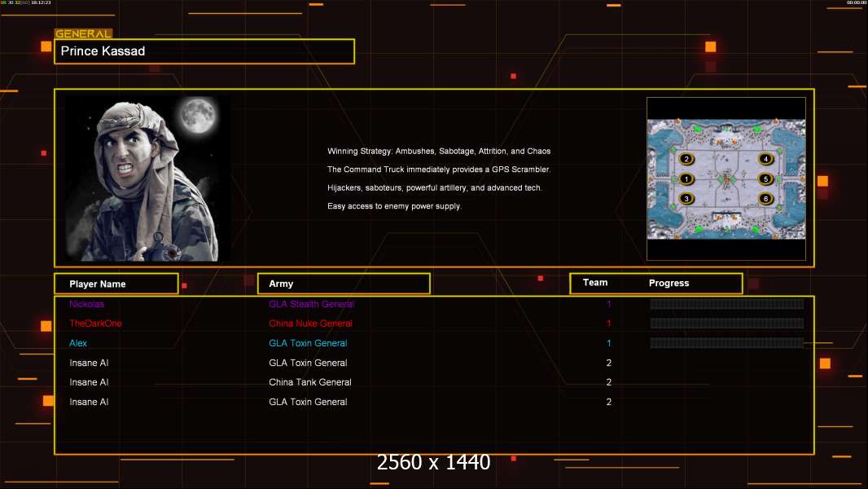The image size is (868, 489).
Task: Click the Winning Strategy description line
Action: coord(439,152)
